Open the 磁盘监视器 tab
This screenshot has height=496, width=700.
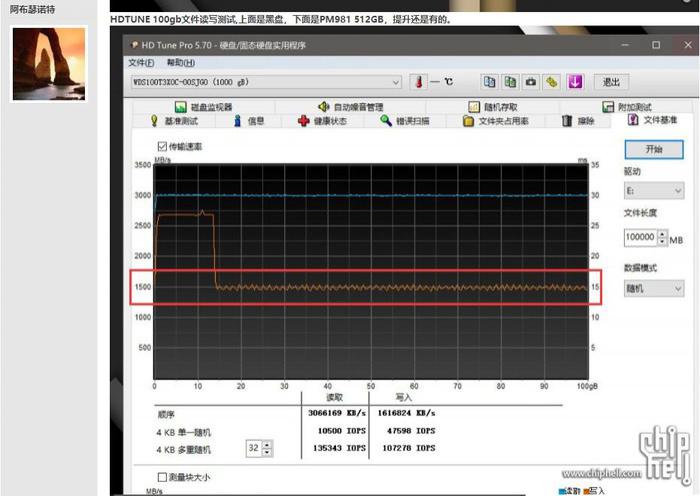(204, 107)
